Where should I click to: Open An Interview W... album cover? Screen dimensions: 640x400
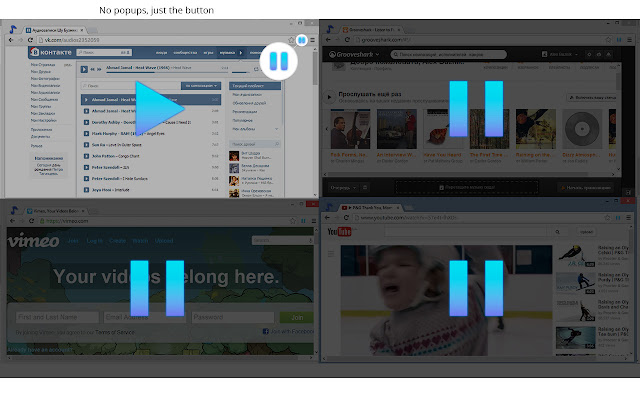click(397, 129)
